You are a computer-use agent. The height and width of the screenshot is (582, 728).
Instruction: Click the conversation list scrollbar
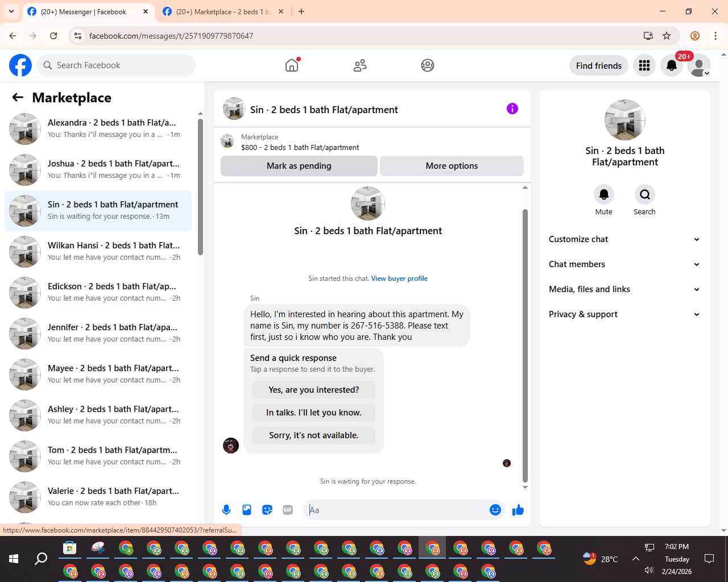click(200, 186)
